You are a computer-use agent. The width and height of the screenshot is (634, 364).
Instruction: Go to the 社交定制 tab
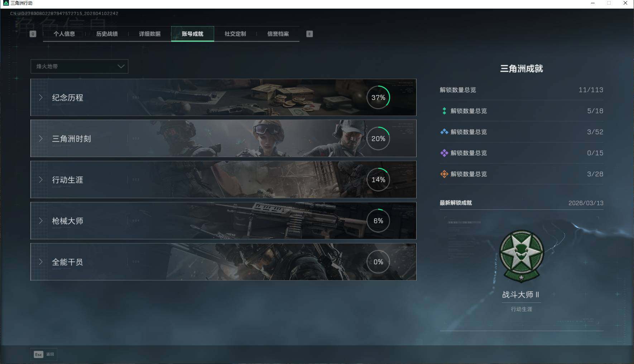click(235, 34)
